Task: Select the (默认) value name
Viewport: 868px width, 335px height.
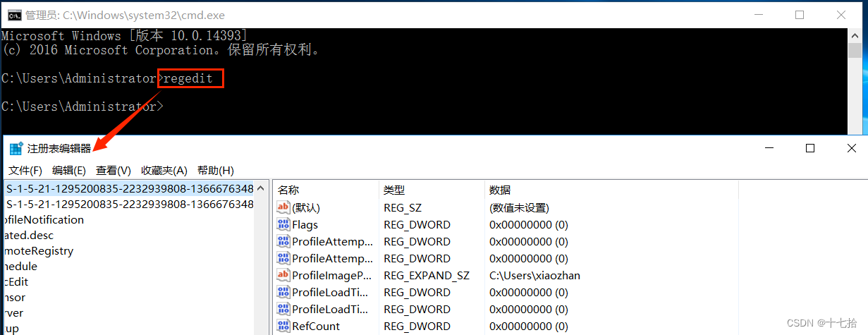Action: [306, 208]
